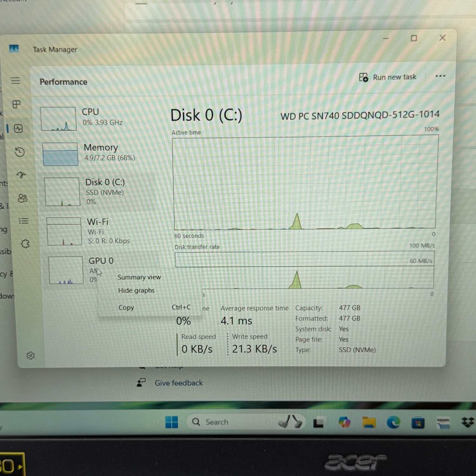
Task: Click Run new task button
Action: [x=387, y=77]
